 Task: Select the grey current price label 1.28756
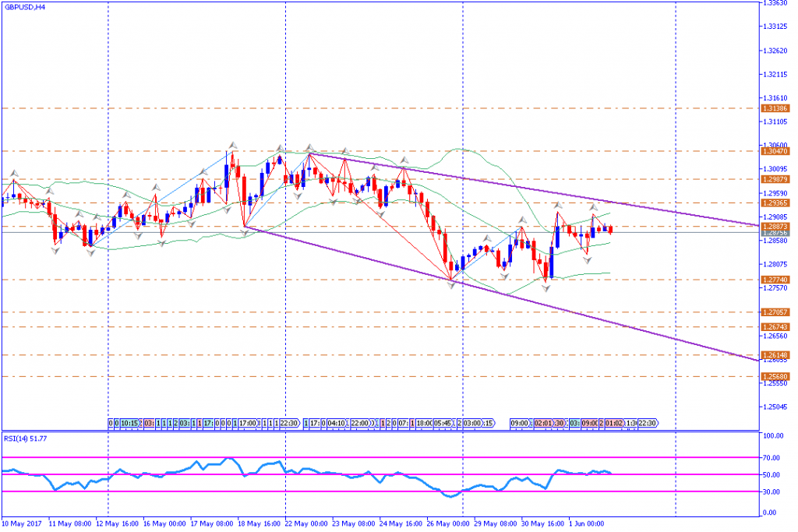(x=774, y=233)
